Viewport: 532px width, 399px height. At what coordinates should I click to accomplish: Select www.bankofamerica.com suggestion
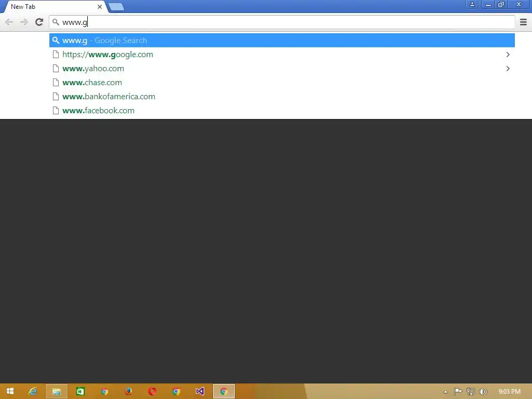pos(282,97)
